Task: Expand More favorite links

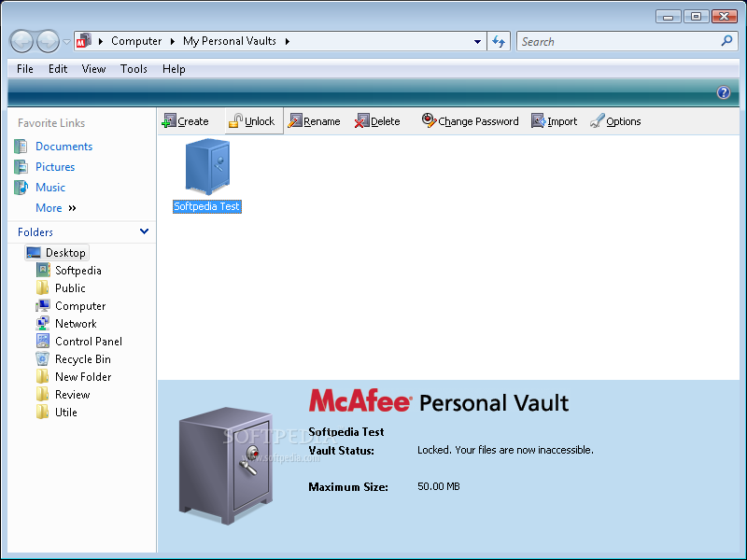Action: pos(56,208)
